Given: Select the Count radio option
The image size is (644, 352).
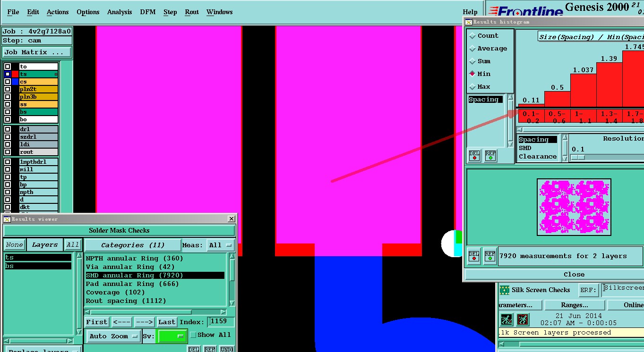Looking at the screenshot, I should tap(472, 36).
